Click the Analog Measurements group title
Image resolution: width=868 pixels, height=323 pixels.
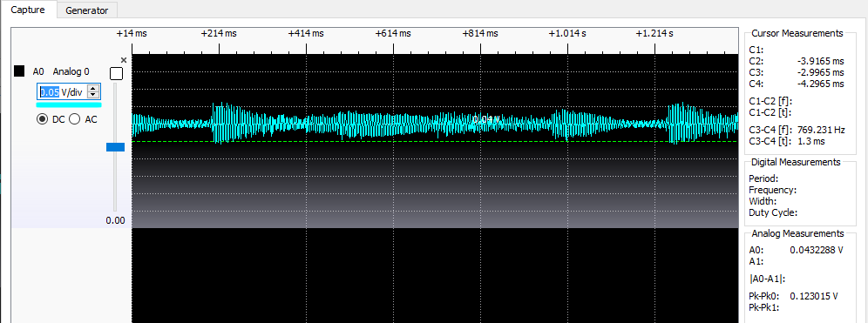(x=797, y=233)
